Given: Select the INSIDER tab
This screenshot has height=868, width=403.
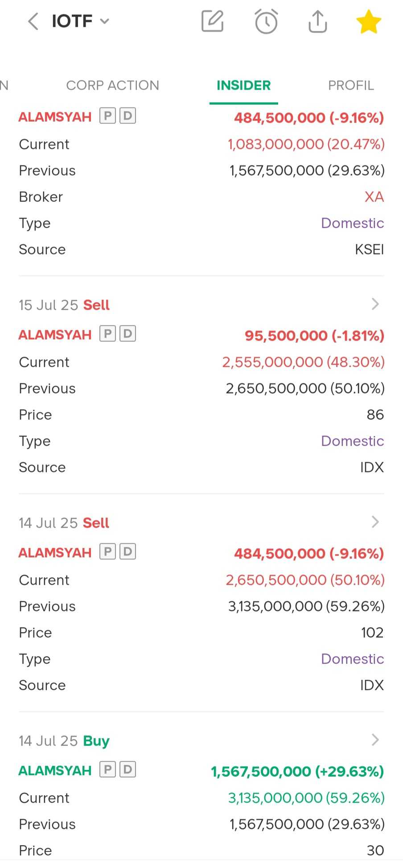Looking at the screenshot, I should (243, 85).
